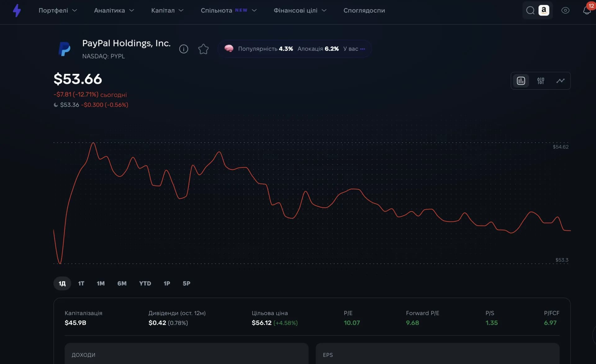This screenshot has width=596, height=364.
Task: Expand the Портфелі menu
Action: 58,11
